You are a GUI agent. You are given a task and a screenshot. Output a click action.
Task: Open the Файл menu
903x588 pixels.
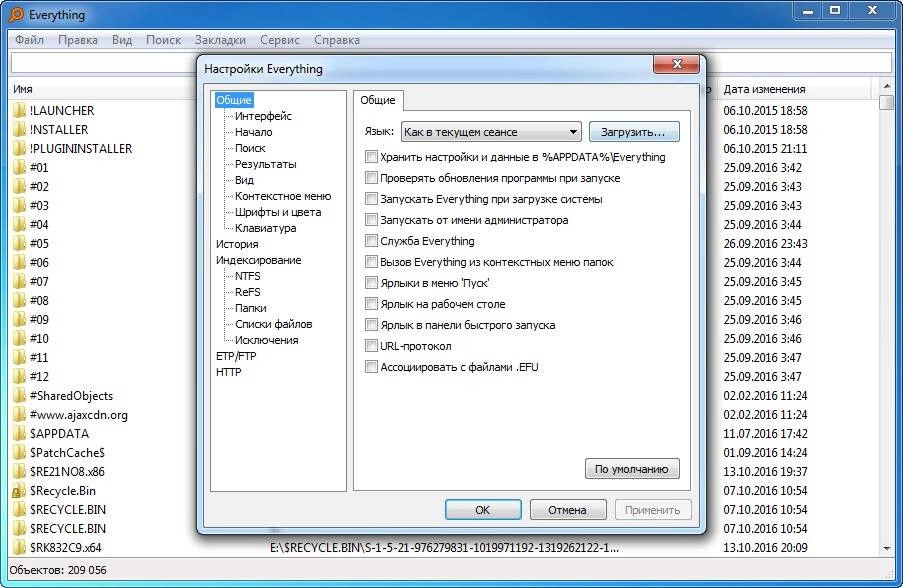coord(29,40)
